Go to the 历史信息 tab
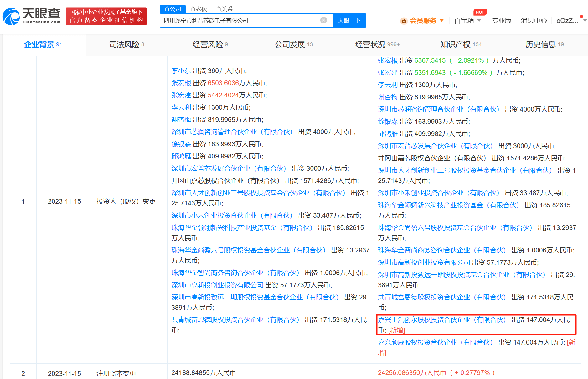 544,44
